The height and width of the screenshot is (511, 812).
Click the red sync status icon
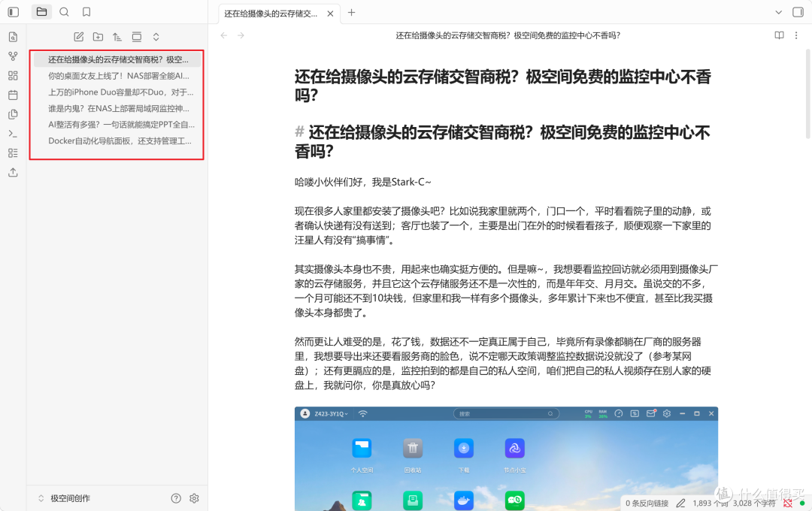pos(788,503)
